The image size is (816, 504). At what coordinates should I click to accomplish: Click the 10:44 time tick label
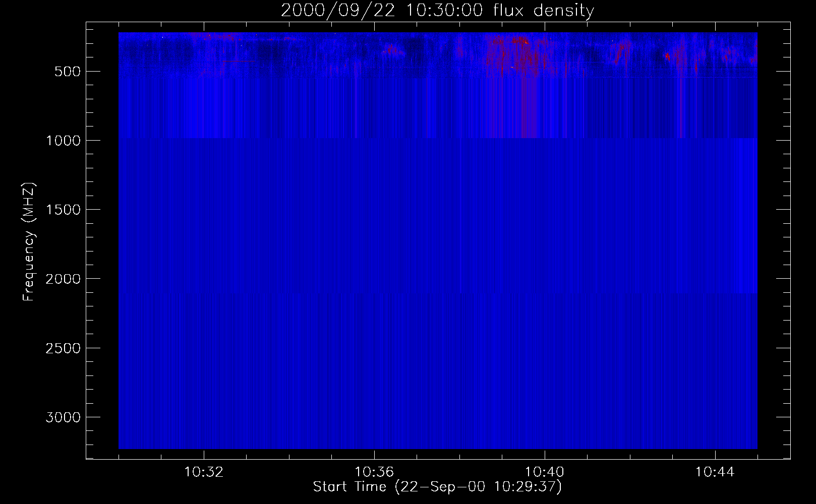coord(715,472)
